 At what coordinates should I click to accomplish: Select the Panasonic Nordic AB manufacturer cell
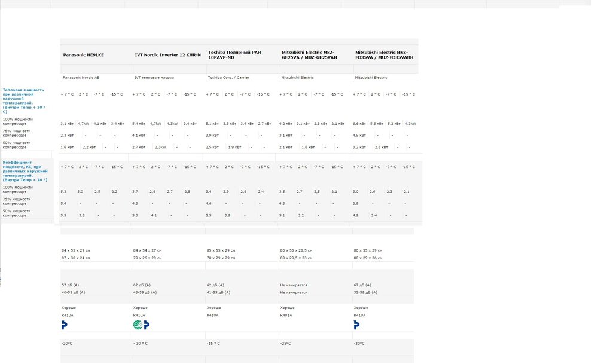pyautogui.click(x=81, y=78)
